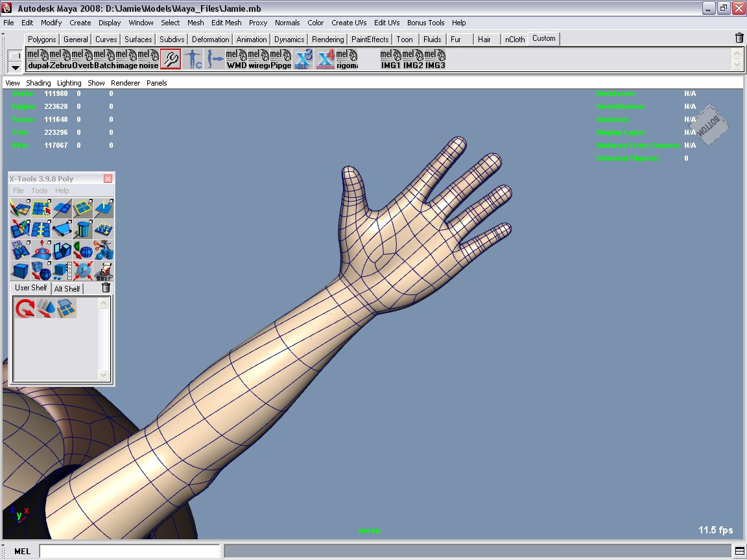Launch the X3 MEL shelf icon
Image resolution: width=747 pixels, height=560 pixels.
(x=303, y=59)
